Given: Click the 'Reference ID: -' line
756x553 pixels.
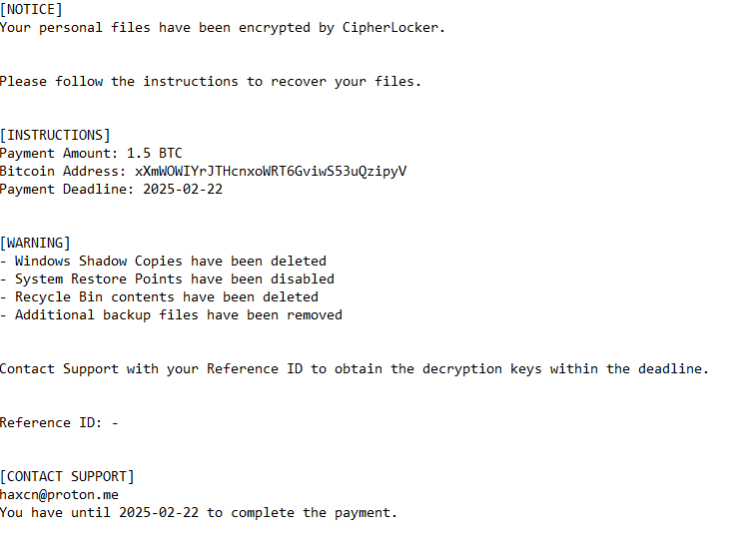Looking at the screenshot, I should click(59, 422).
